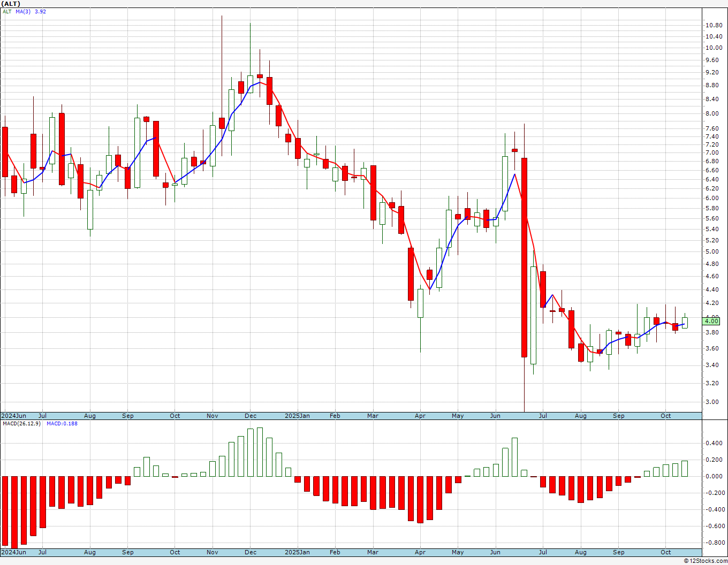Screen dimensions: 728x565
Task: Click 'Apr' on the MACD panel time axis
Action: [420, 552]
